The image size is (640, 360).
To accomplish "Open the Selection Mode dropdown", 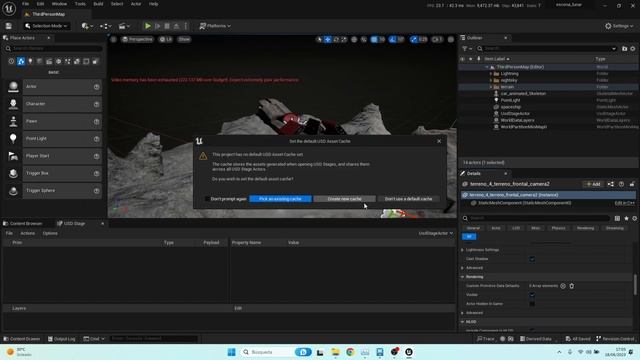I will (x=46, y=26).
